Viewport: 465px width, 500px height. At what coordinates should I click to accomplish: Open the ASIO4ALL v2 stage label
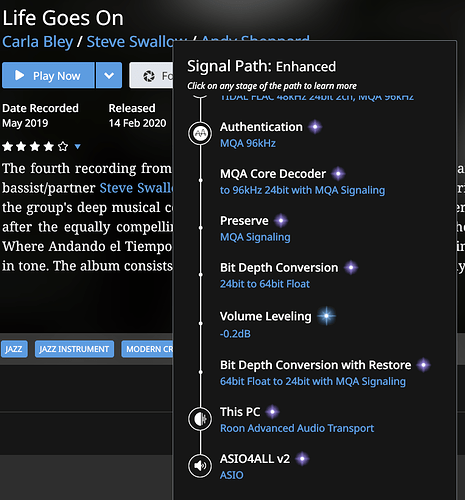click(x=255, y=459)
